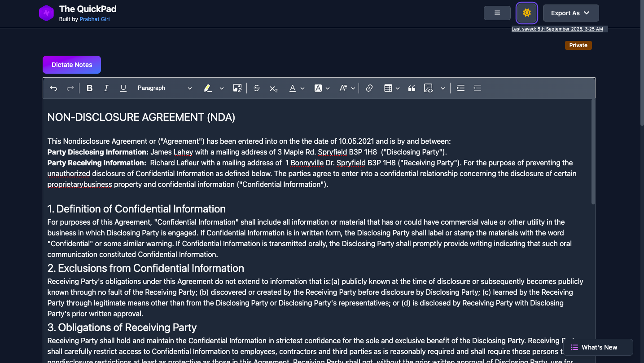The height and width of the screenshot is (363, 644).
Task: Open the Export As dropdown
Action: coord(571,13)
